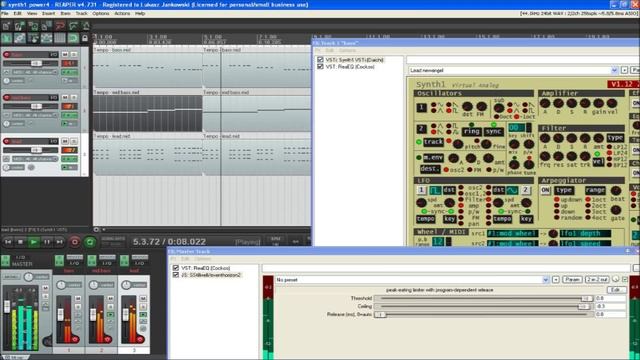This screenshot has width=640, height=360.
Task: Uncheck the JS event horizon limiter checkbox
Action: click(176, 275)
